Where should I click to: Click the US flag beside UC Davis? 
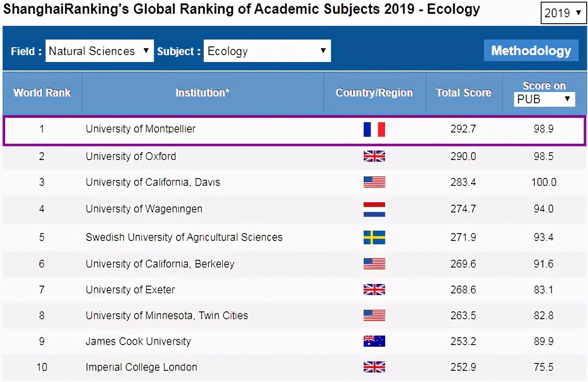[x=374, y=182]
